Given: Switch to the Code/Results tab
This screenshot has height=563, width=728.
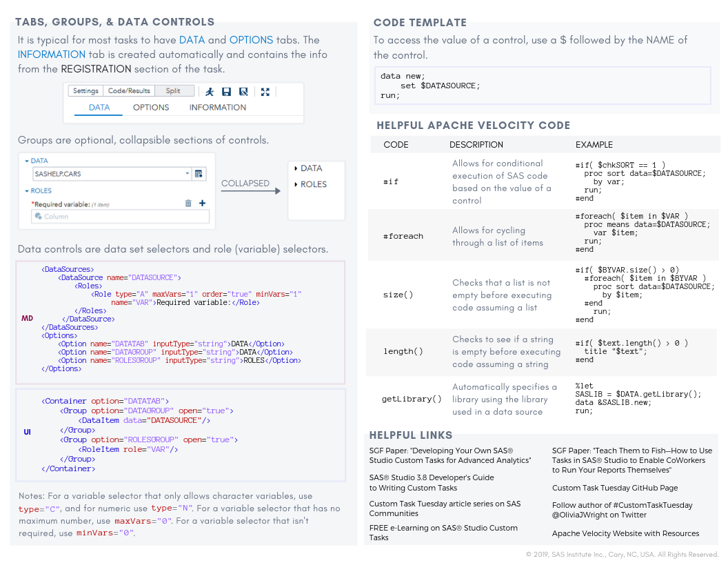Looking at the screenshot, I should 128,90.
